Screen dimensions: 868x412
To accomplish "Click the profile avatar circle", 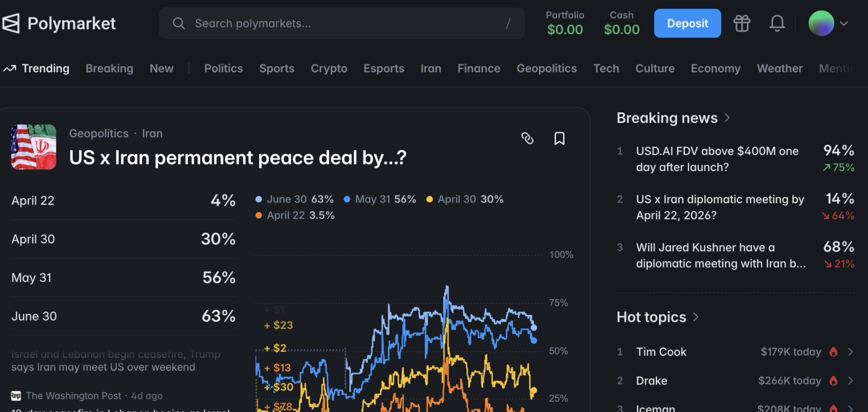I will click(821, 23).
